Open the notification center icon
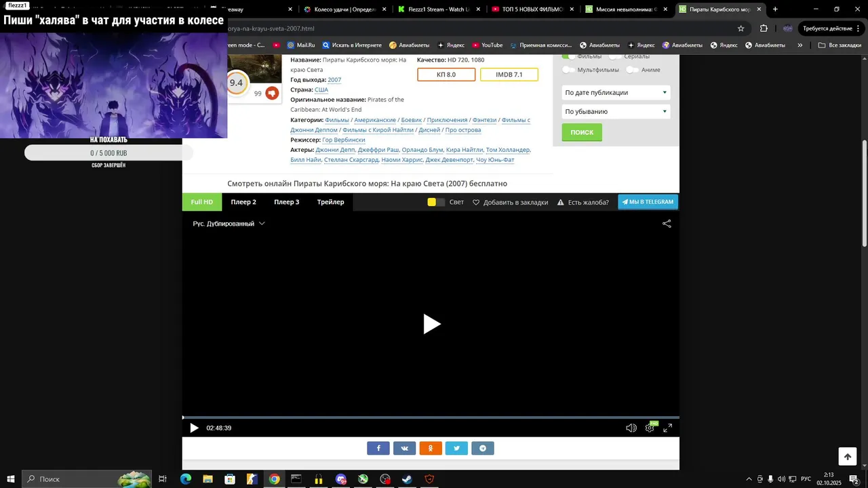Image resolution: width=868 pixels, height=488 pixels. point(854,479)
